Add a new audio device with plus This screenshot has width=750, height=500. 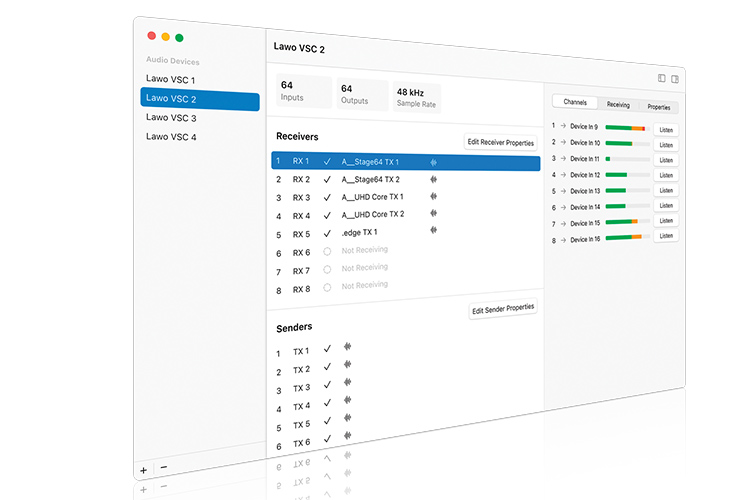click(143, 470)
